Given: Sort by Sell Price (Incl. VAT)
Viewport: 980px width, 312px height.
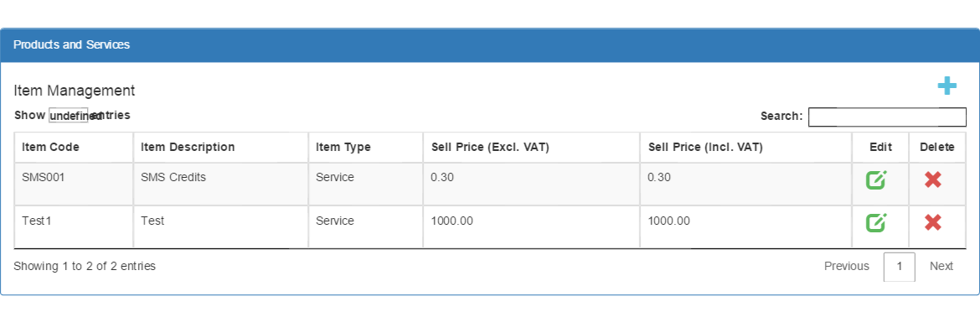Looking at the screenshot, I should 746,148.
